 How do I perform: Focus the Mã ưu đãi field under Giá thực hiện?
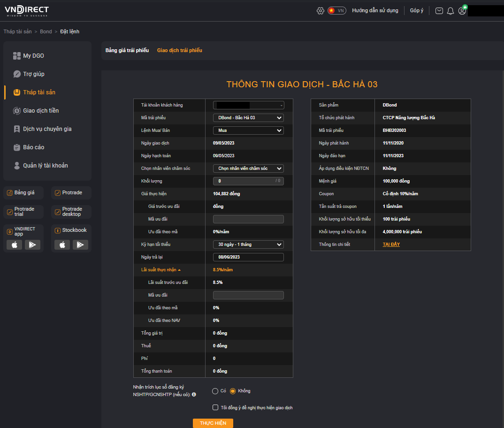click(248, 219)
